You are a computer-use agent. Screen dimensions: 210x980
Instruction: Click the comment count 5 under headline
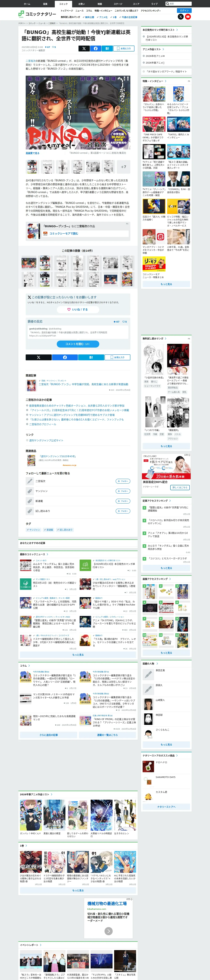pos(54,47)
